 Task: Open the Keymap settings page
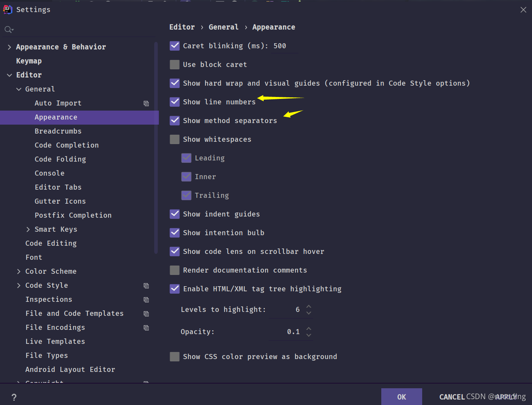tap(29, 61)
